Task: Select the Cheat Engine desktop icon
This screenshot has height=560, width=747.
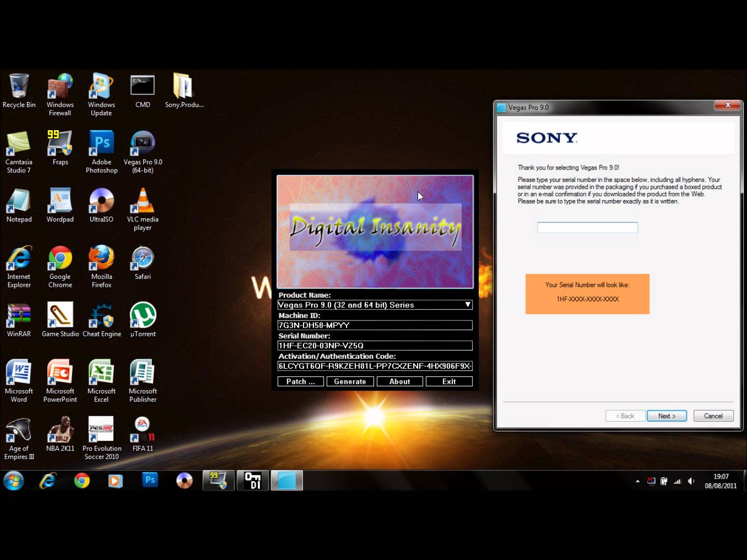Action: [x=102, y=320]
